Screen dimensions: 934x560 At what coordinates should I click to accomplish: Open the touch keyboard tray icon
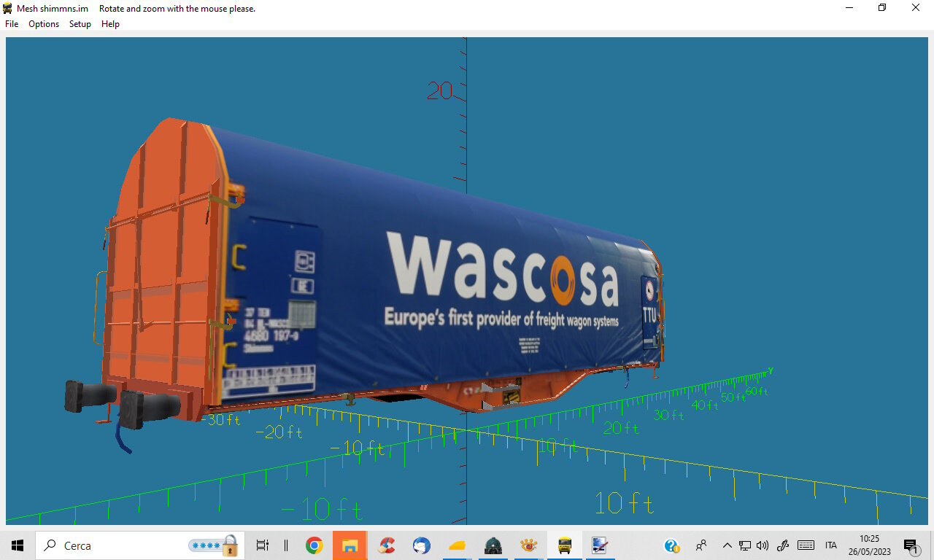pos(806,545)
